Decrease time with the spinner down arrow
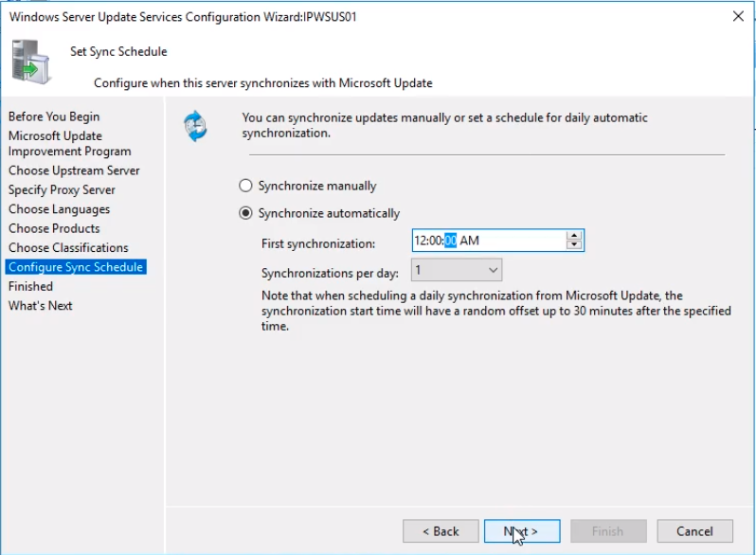Viewport: 756px width, 555px height. 574,244
